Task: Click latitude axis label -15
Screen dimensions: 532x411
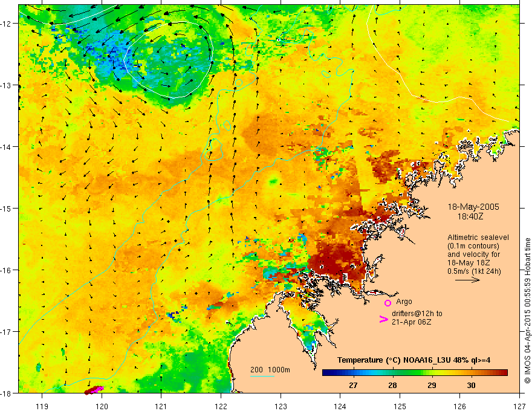Action: (x=6, y=209)
